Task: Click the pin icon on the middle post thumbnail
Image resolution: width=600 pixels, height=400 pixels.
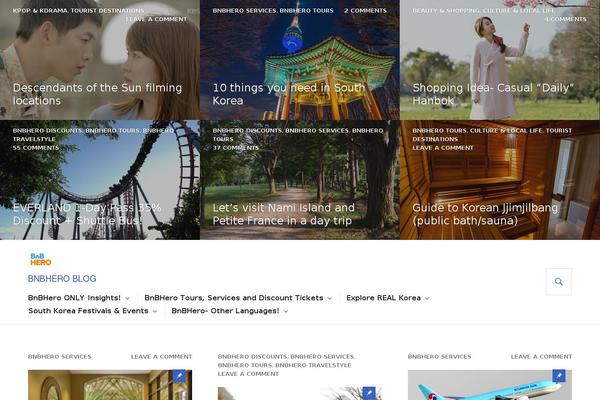Action: pyautogui.click(x=369, y=393)
